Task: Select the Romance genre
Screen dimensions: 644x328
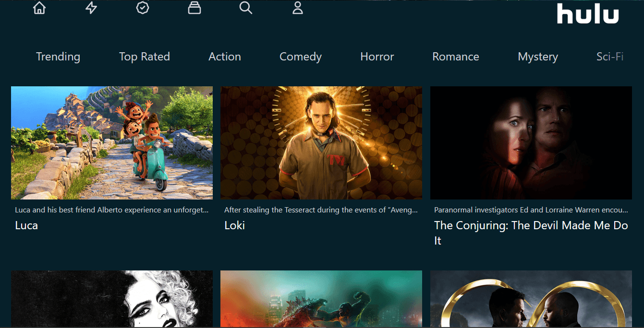Action: point(456,57)
